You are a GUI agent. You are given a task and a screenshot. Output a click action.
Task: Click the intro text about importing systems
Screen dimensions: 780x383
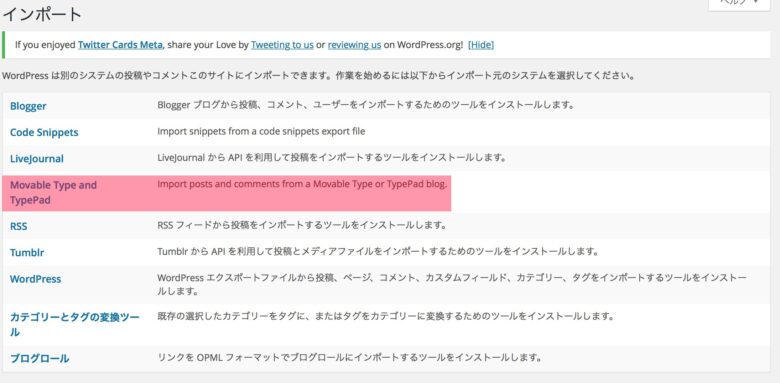[318, 76]
